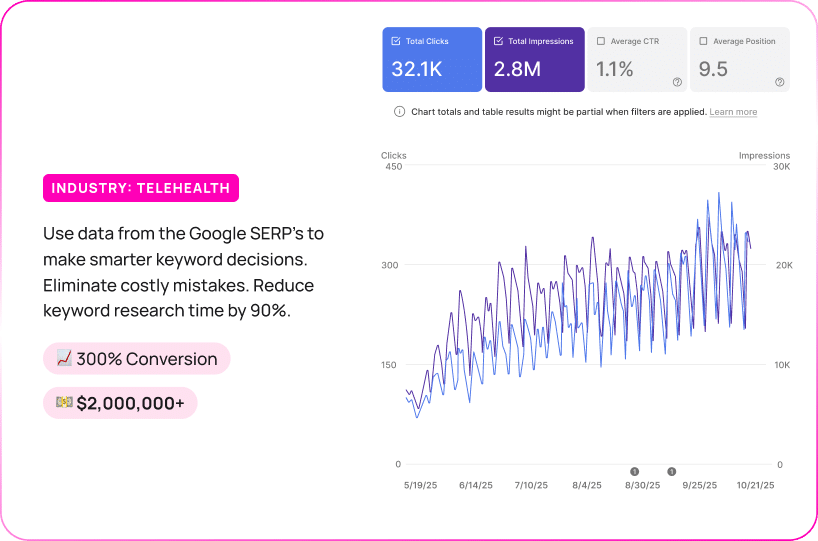Open help icon on Average Position card
This screenshot has height=541, width=818.
tap(779, 82)
